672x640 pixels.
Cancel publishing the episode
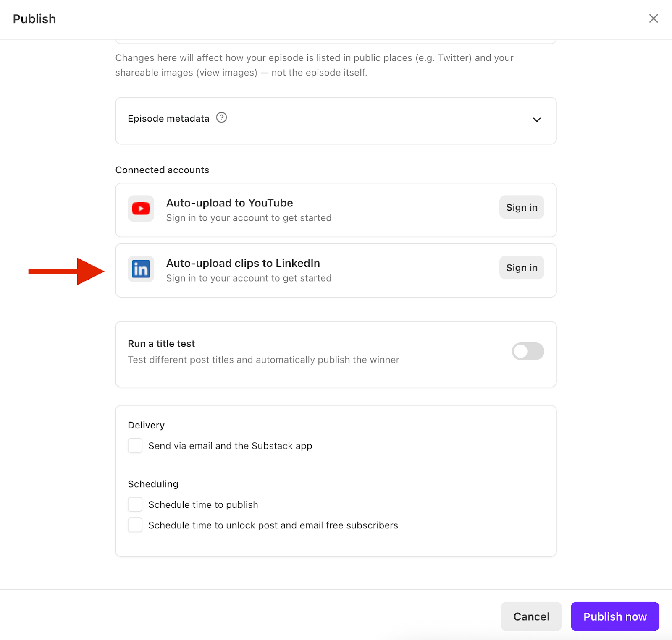[531, 616]
